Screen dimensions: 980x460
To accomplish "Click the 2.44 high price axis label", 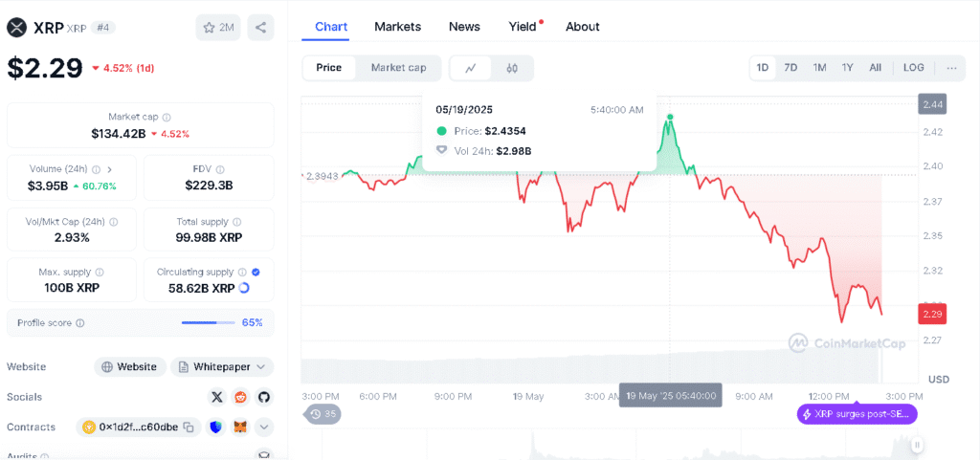I will [x=932, y=103].
